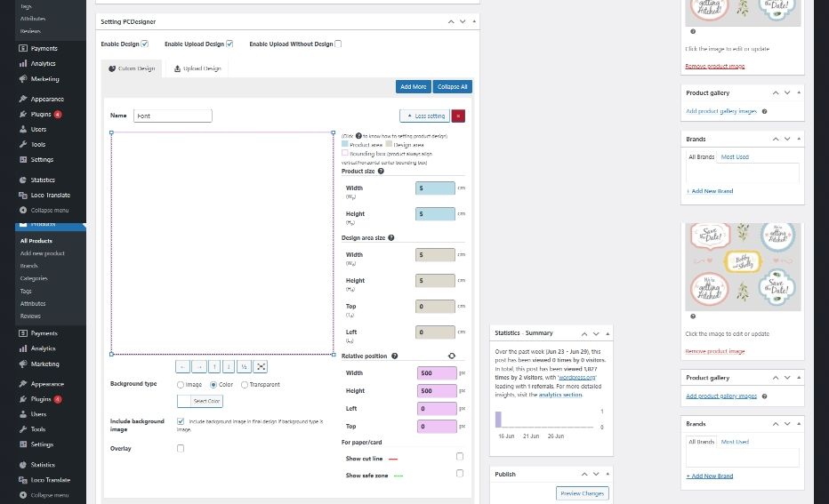The height and width of the screenshot is (504, 829).
Task: Toggle the Statistics Summary panel collapse triangle
Action: (x=608, y=333)
